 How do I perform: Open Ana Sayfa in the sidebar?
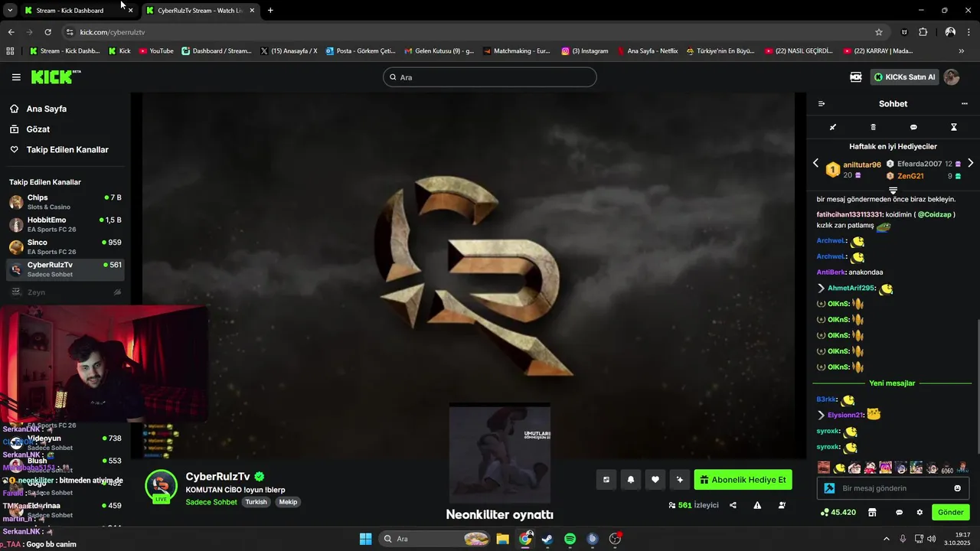[46, 109]
